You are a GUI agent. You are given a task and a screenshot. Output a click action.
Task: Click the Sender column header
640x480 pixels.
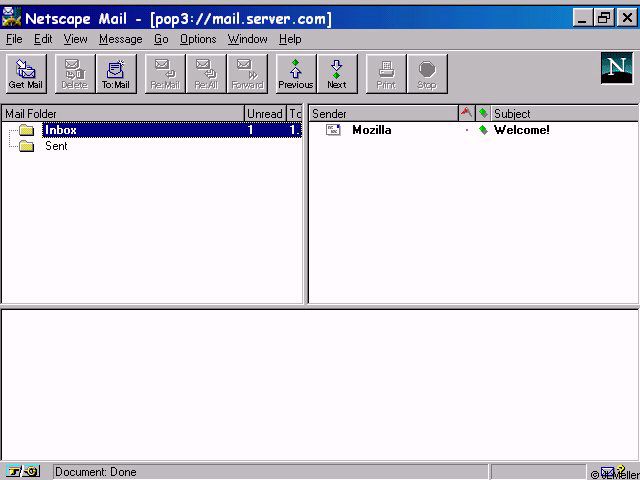pos(383,113)
